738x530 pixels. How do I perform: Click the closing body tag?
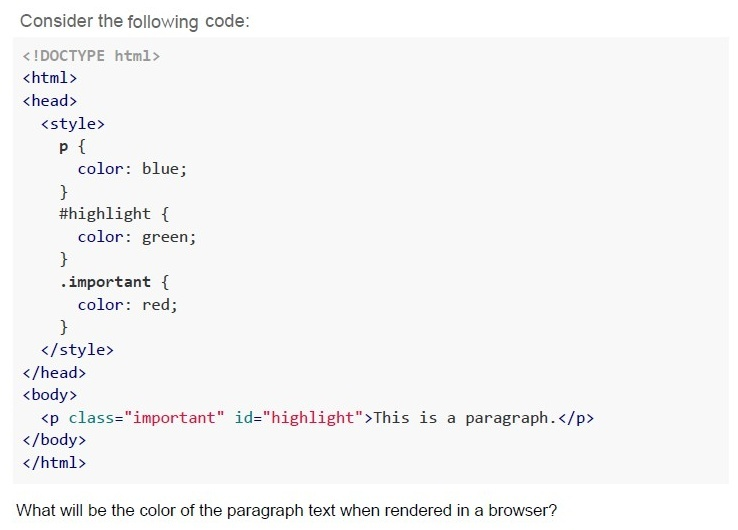click(55, 440)
